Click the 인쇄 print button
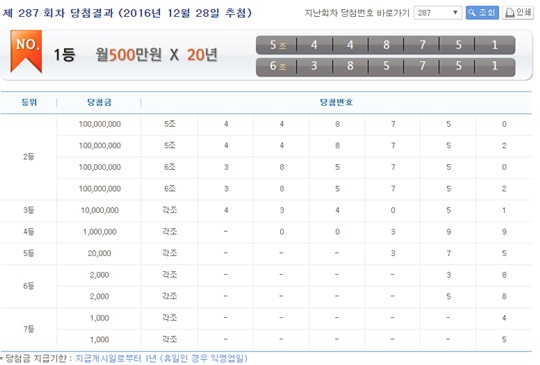 tap(518, 13)
